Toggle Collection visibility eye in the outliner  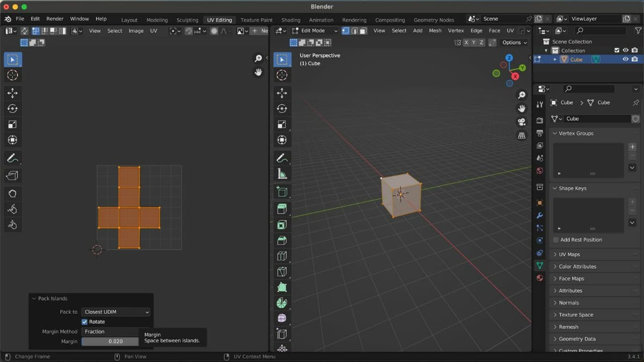coord(625,50)
